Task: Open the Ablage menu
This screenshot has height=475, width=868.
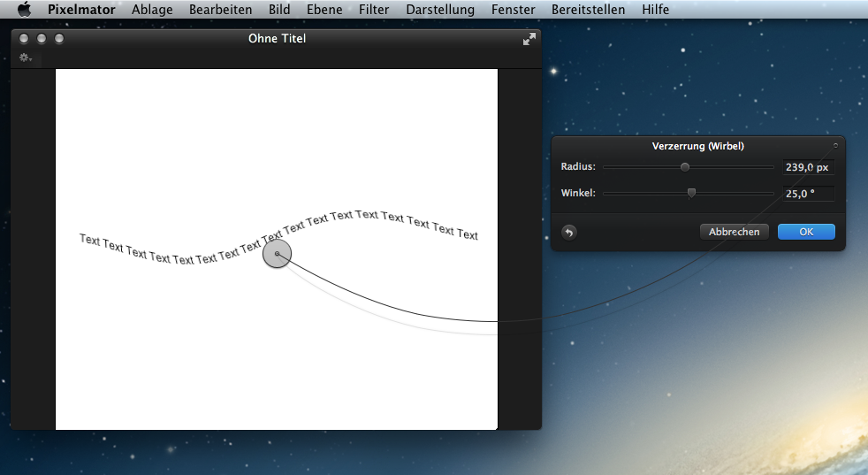Action: click(152, 10)
